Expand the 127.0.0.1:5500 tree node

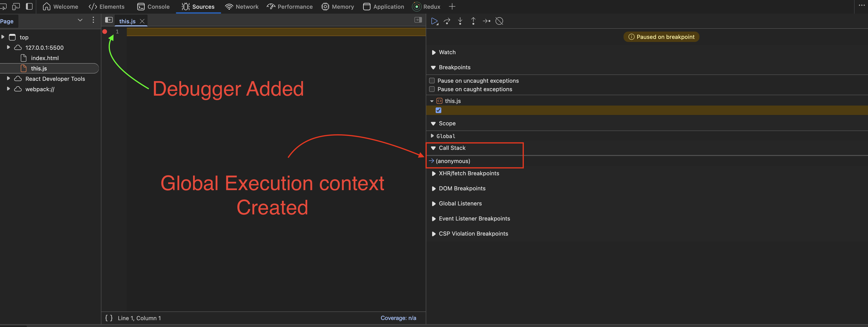8,47
